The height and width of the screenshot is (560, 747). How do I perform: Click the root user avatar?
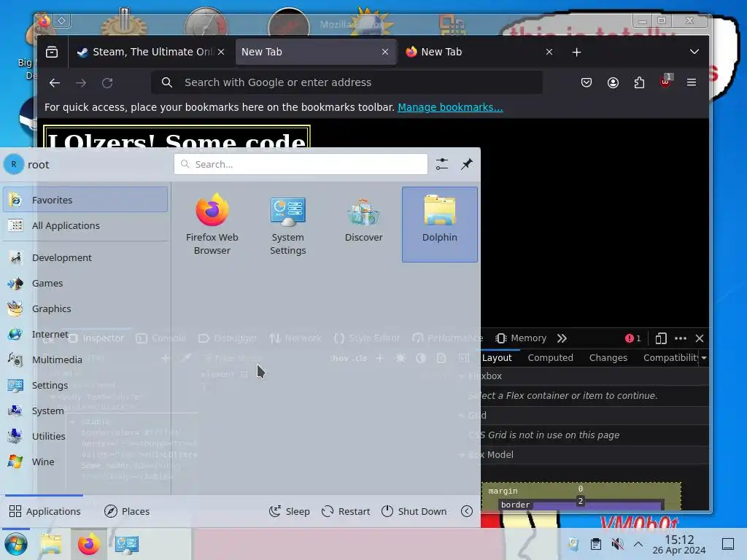(14, 164)
